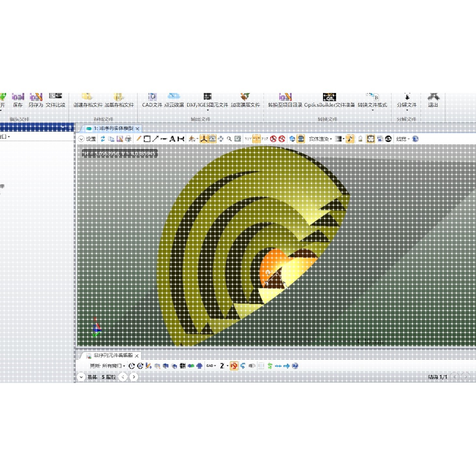Click 转换至项目目录 convert to project
This screenshot has width=476, height=476.
[285, 100]
